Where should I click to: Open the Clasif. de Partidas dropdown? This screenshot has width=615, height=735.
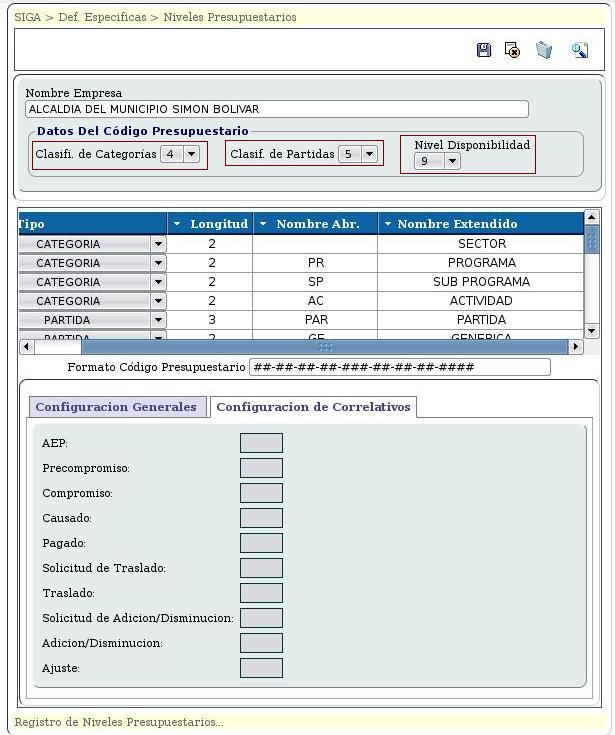point(369,154)
